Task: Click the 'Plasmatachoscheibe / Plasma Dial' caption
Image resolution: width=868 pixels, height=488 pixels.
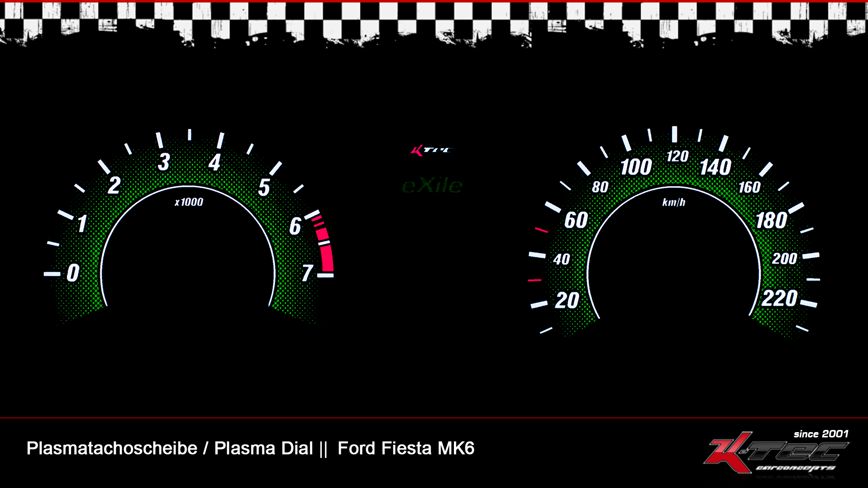Action: coord(170,448)
